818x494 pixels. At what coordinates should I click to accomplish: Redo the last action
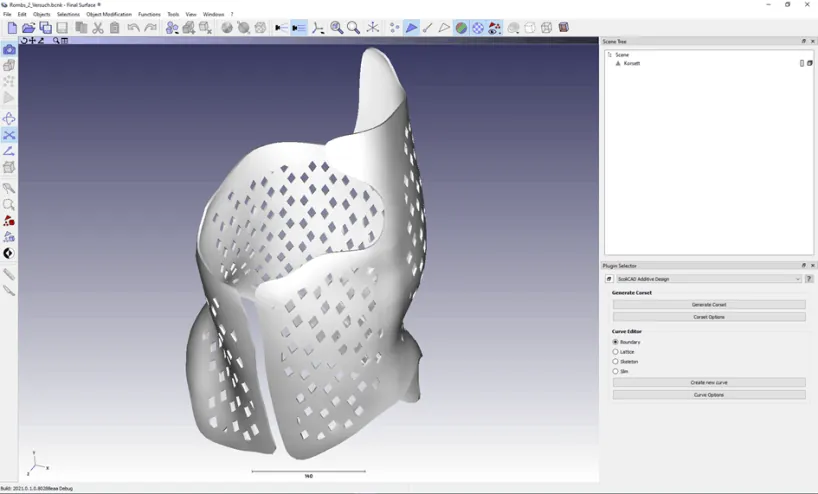coord(150,28)
